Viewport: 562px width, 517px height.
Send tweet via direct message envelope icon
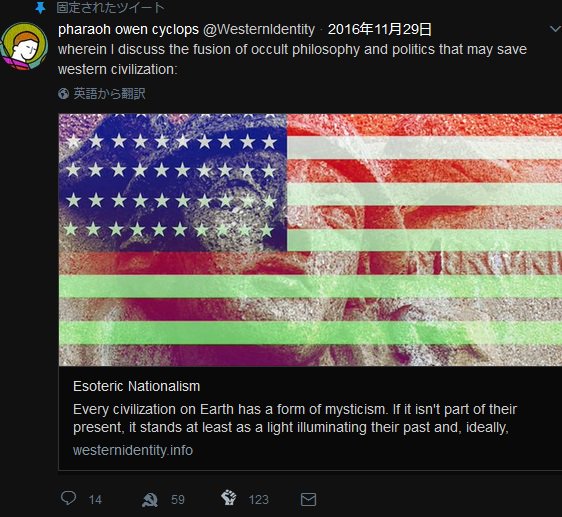pos(308,499)
